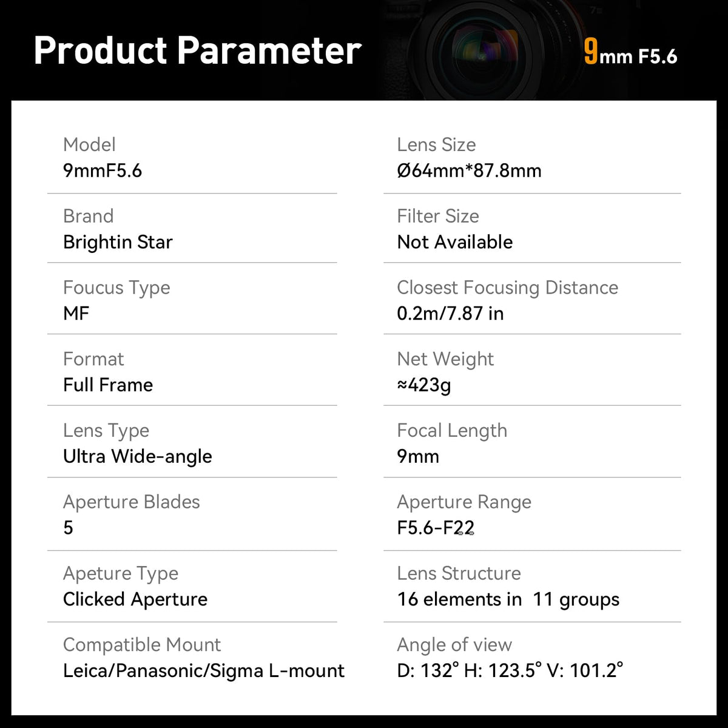Select the "Full Frame" format value

(108, 385)
